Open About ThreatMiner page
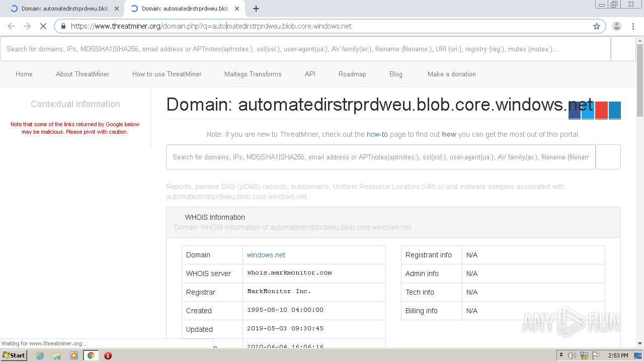The image size is (644, 362). point(83,74)
